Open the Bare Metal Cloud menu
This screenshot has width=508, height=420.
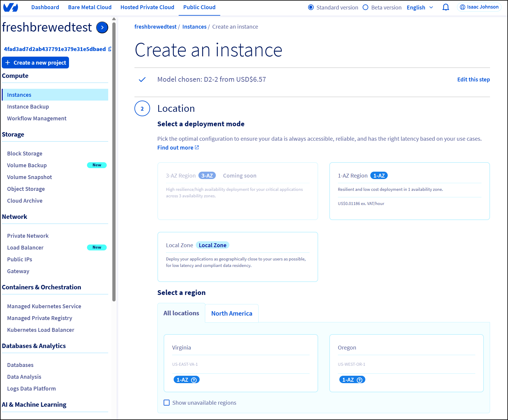[x=90, y=7]
